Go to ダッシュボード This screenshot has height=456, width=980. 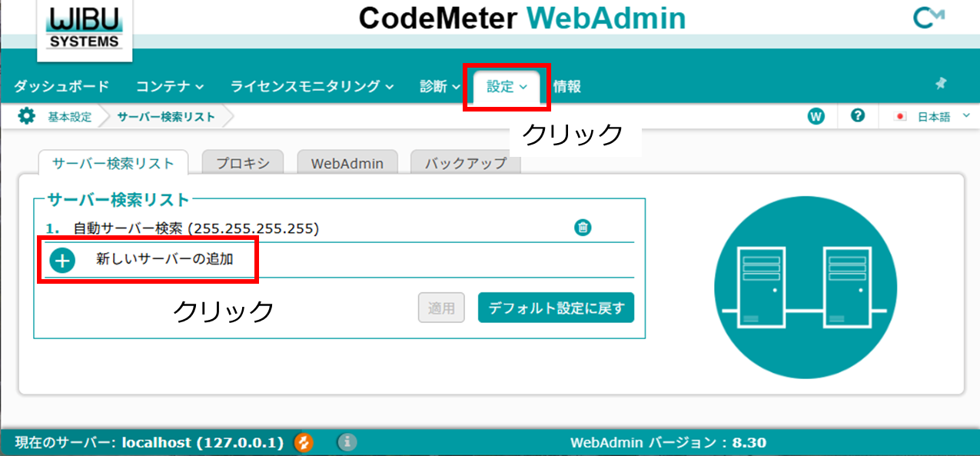click(x=61, y=87)
